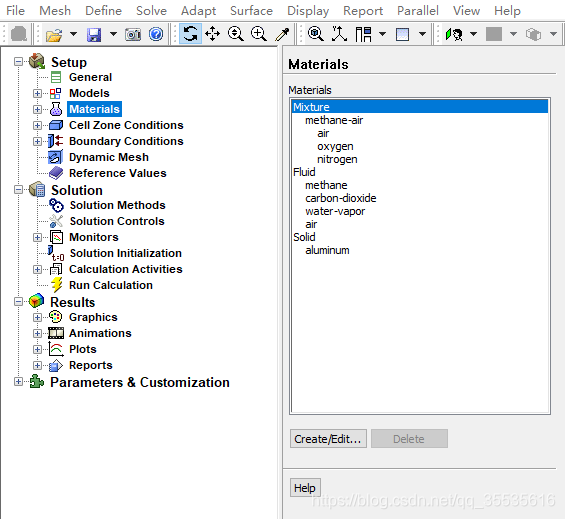Collapse the Setup tree node
The height and width of the screenshot is (519, 565).
[18, 62]
